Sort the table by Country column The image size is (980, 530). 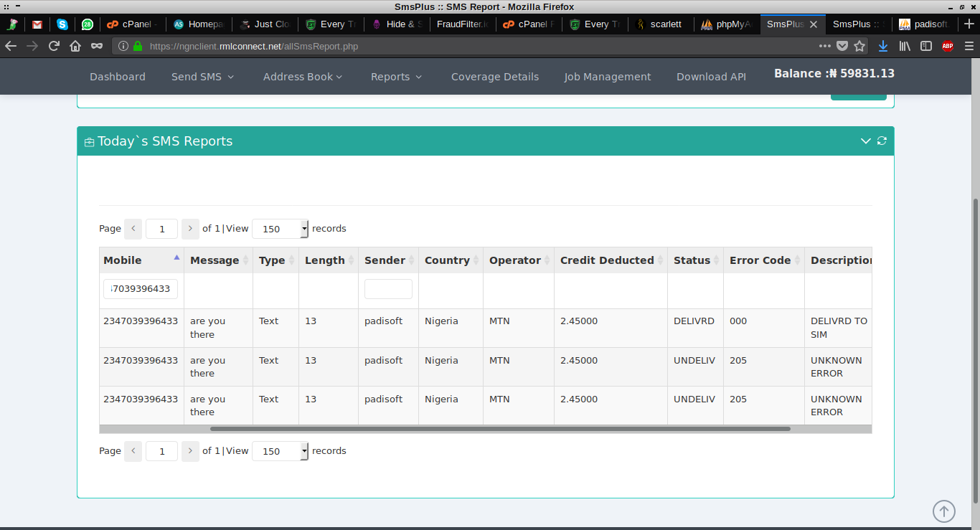(x=451, y=260)
